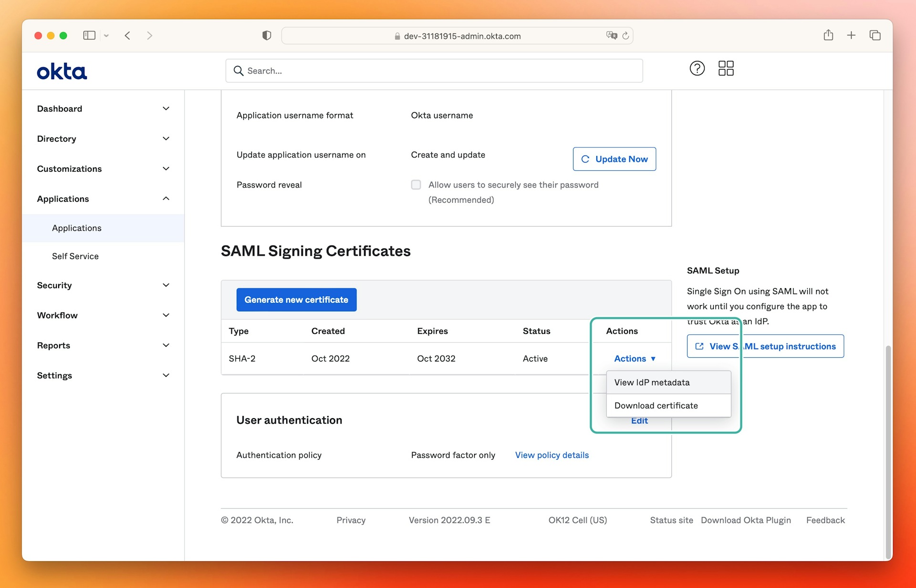This screenshot has height=588, width=916.
Task: Select Download certificate from Actions
Action: click(656, 404)
